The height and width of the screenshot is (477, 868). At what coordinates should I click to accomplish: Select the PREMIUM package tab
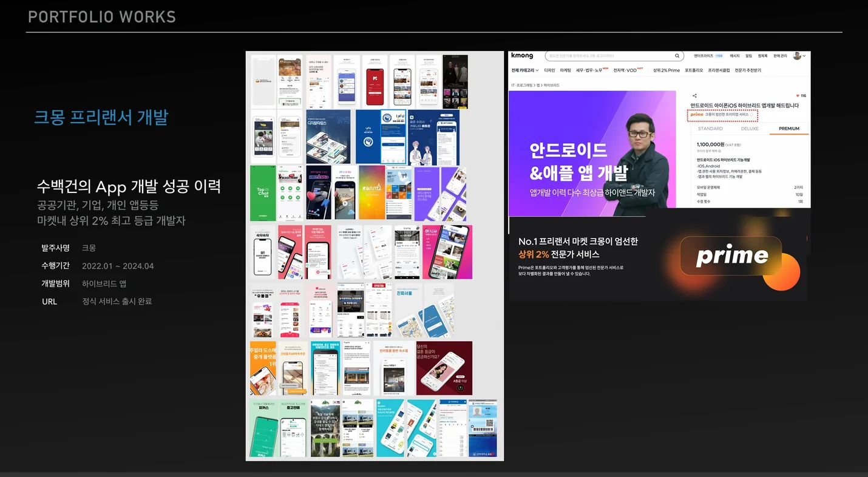coord(789,129)
